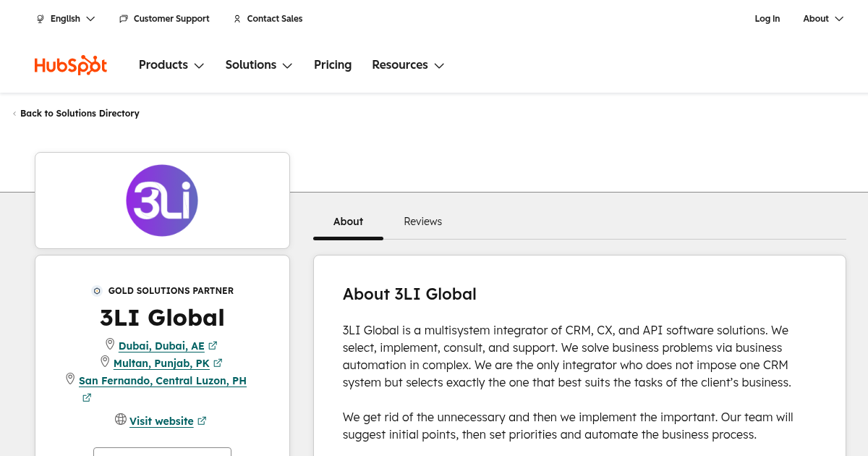Screen dimensions: 868x456
Task: Click the HubSpot logo
Action: (71, 65)
